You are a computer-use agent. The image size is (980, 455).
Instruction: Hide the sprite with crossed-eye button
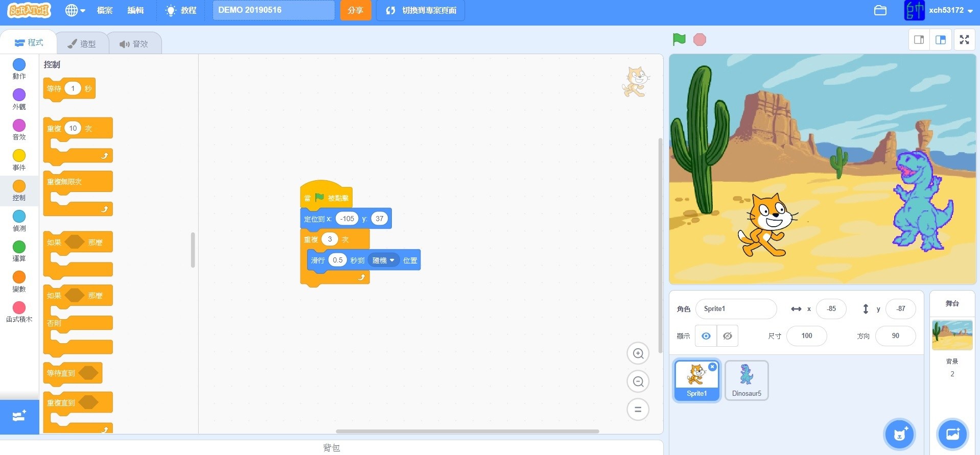tap(727, 336)
